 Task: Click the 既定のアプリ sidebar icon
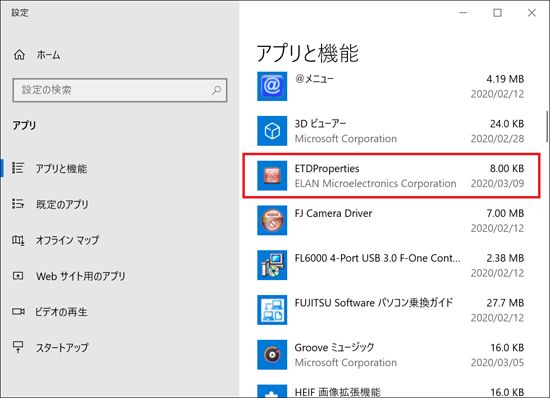[18, 204]
